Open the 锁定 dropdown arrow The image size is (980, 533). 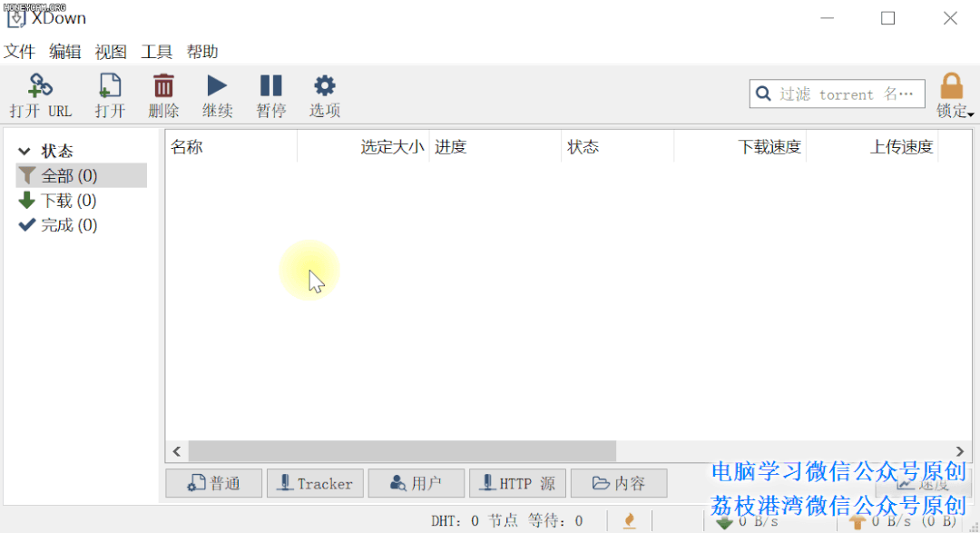click(x=970, y=114)
